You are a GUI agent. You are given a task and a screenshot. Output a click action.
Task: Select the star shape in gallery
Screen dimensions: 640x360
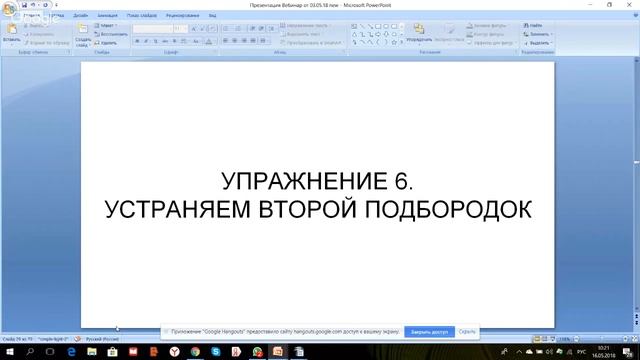[394, 42]
